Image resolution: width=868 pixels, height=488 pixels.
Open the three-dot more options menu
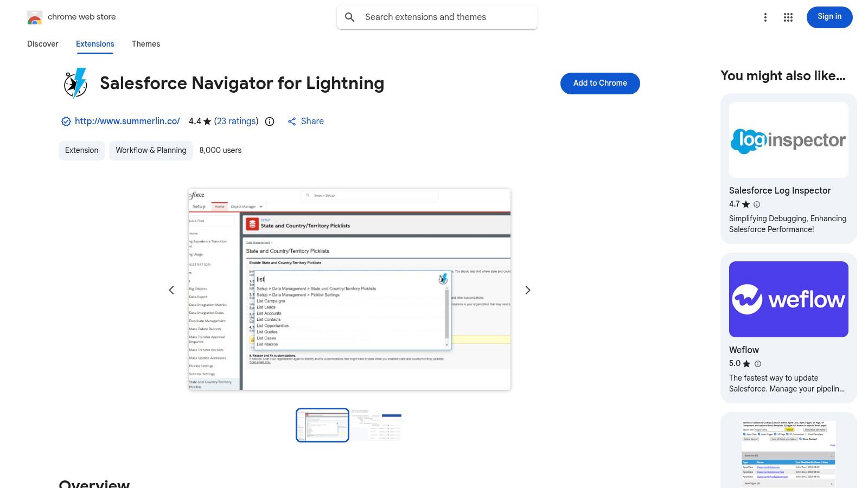click(x=765, y=17)
